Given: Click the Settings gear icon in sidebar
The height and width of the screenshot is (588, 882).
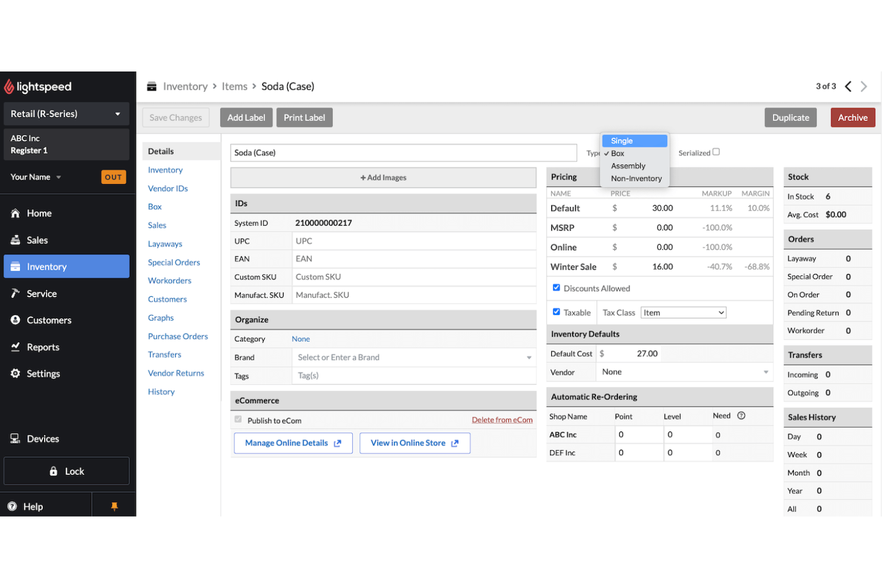Looking at the screenshot, I should click(15, 374).
